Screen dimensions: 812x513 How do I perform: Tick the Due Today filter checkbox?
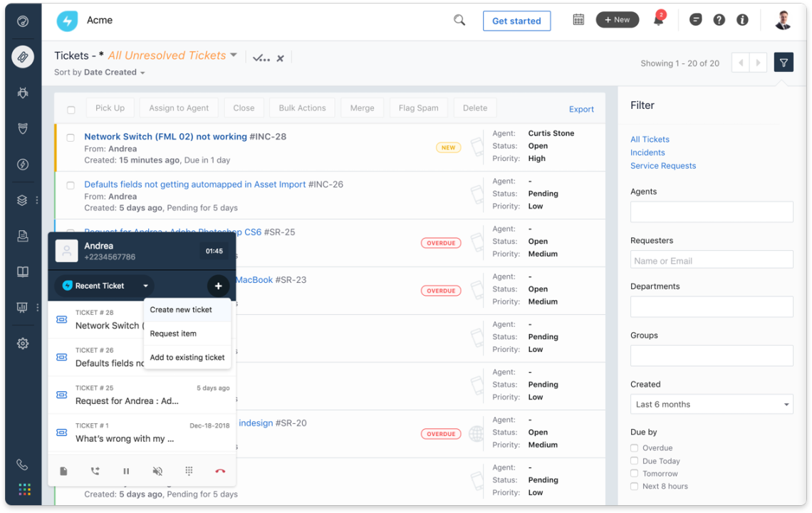coord(634,461)
